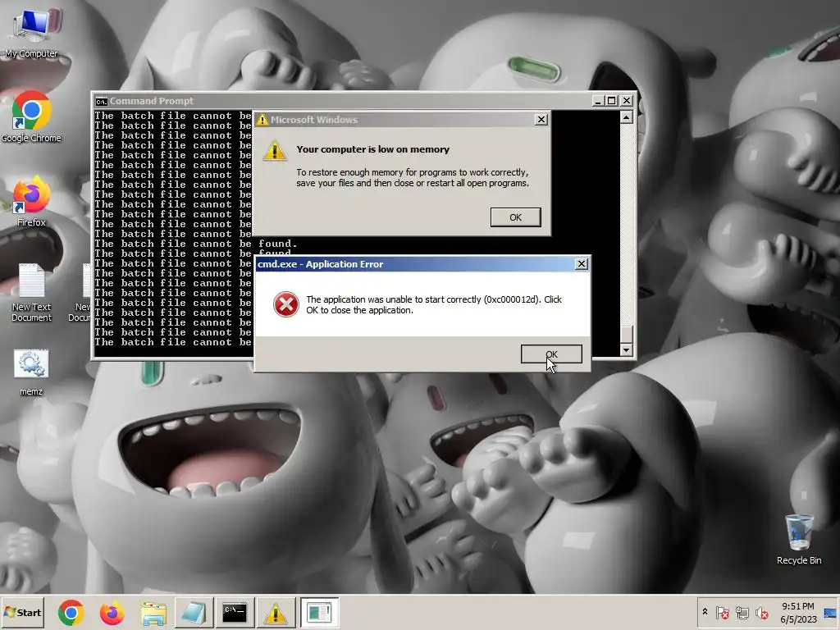Select the New Text Document desktop file
The height and width of the screenshot is (630, 840).
tap(32, 293)
